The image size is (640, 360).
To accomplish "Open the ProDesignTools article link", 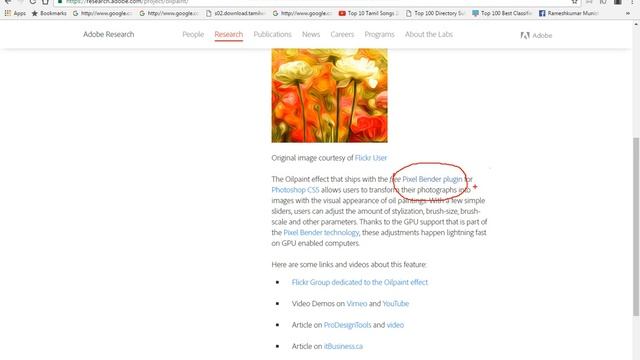I will pyautogui.click(x=347, y=325).
